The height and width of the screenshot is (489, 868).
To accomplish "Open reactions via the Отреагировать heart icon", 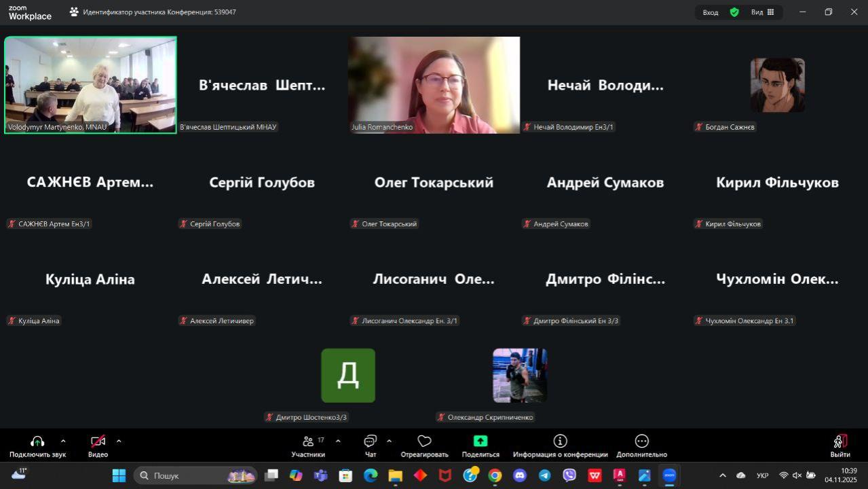I will [424, 441].
